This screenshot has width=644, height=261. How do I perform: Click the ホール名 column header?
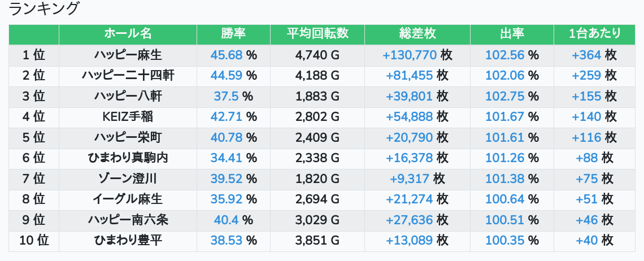[128, 34]
